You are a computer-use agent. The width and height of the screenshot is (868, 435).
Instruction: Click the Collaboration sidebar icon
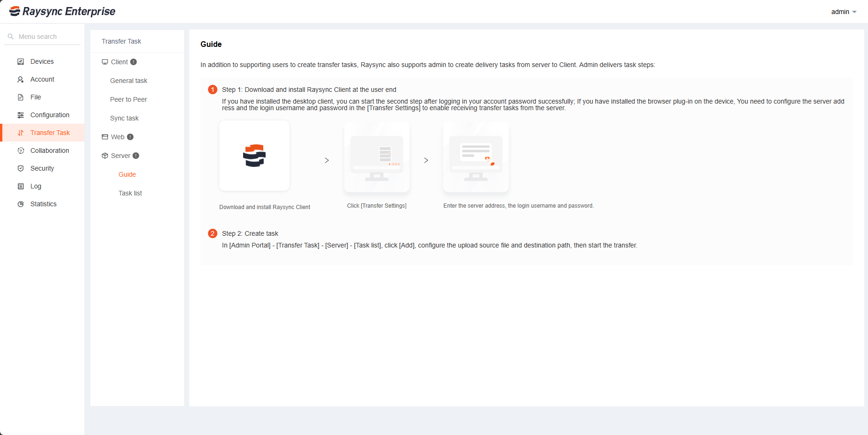(21, 150)
